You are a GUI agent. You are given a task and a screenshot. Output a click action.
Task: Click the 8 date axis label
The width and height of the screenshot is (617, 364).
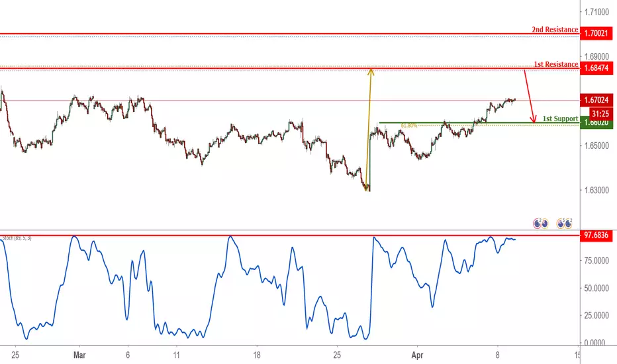pos(497,355)
